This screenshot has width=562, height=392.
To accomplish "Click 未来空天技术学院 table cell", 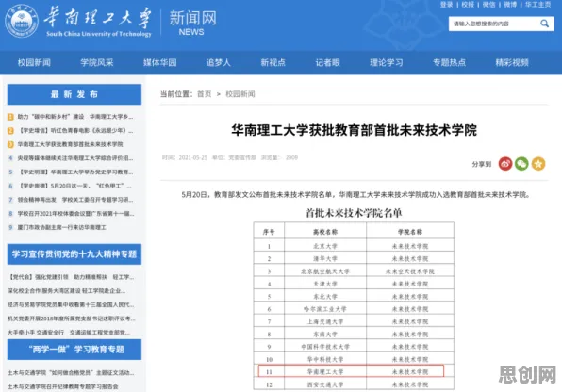I will click(410, 271).
